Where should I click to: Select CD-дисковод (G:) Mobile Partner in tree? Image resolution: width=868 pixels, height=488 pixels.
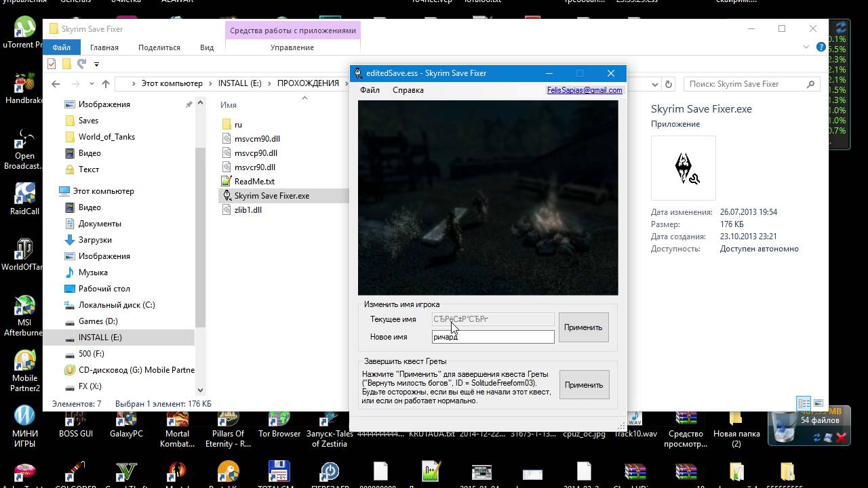tap(136, 370)
